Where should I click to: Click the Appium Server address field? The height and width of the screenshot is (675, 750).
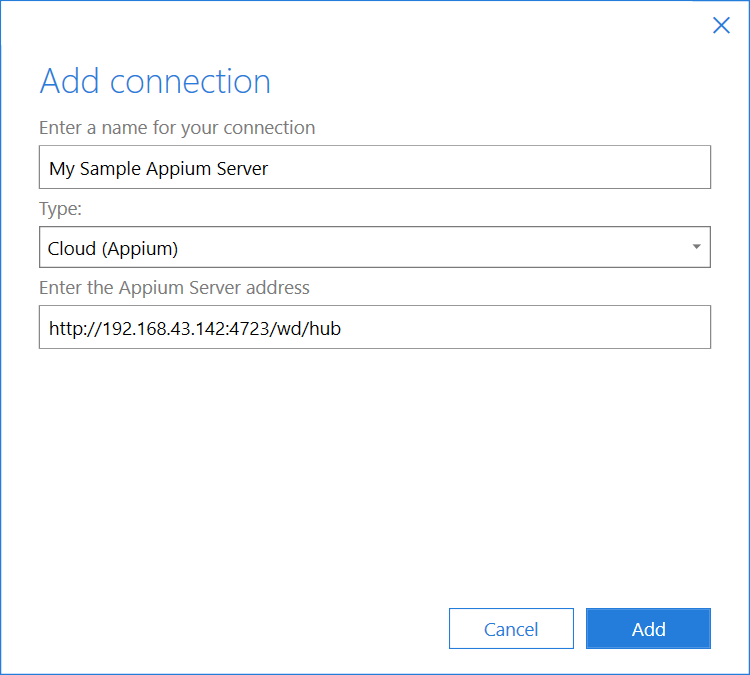pos(375,327)
